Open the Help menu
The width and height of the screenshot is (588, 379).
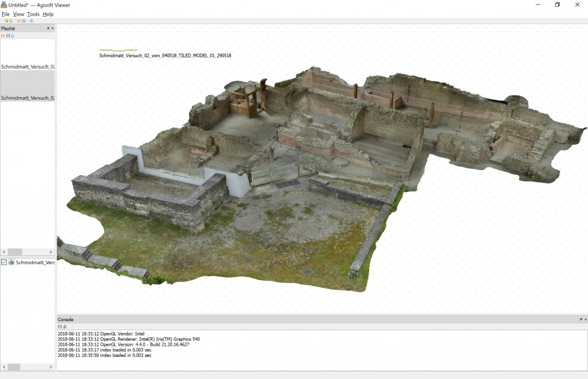[x=48, y=14]
